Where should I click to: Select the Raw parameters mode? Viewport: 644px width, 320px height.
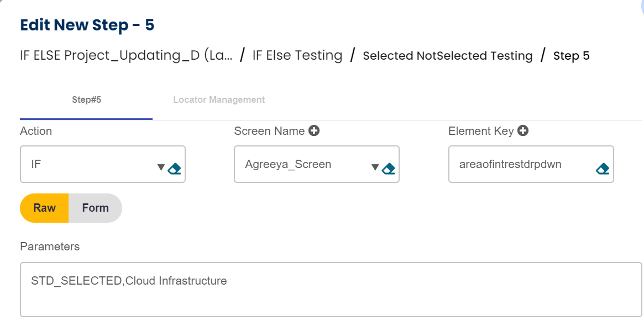(x=44, y=208)
